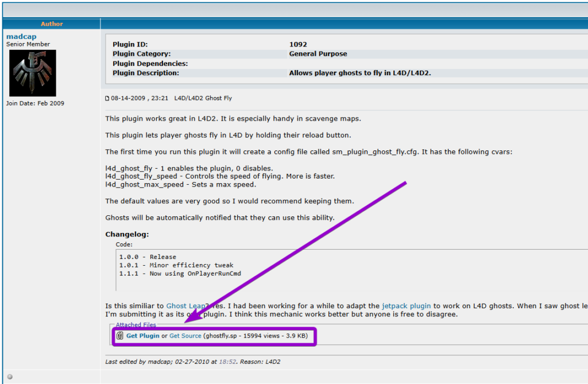The width and height of the screenshot is (588, 384).
Task: Click the page icon beside the post date
Action: coord(107,98)
